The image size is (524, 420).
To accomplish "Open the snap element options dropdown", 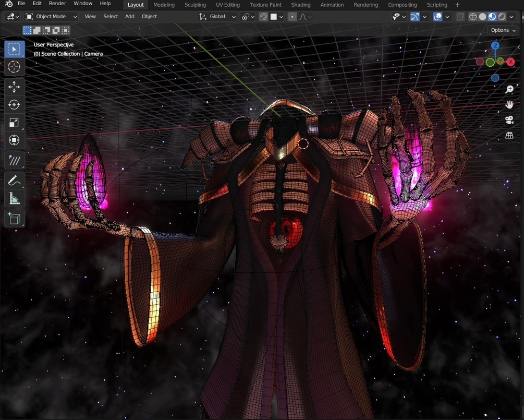I will pos(277,16).
